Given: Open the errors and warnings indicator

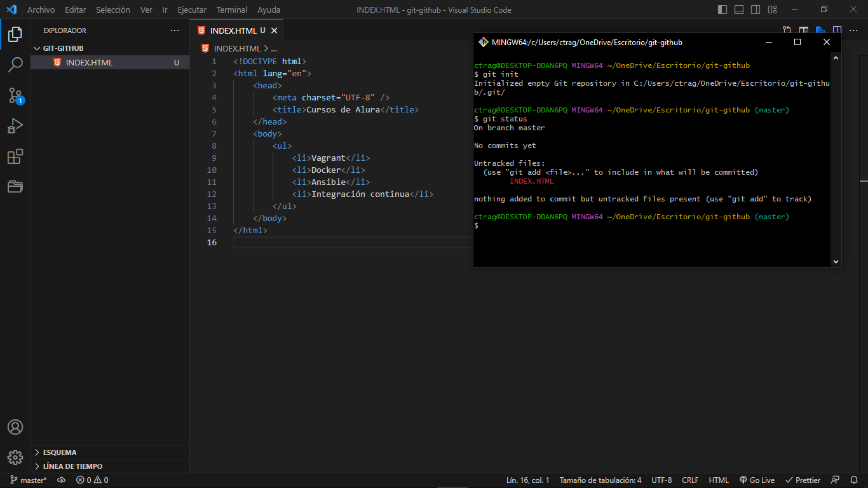Looking at the screenshot, I should (92, 480).
